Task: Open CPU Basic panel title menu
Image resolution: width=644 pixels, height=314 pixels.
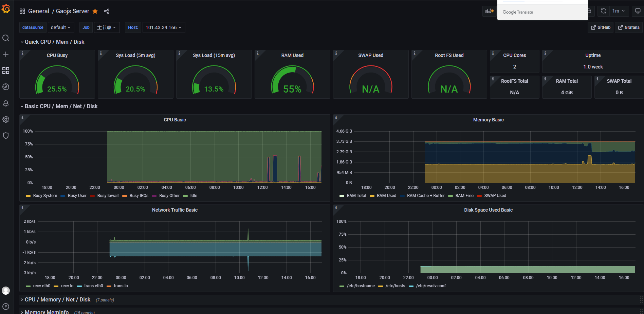Action: click(175, 120)
